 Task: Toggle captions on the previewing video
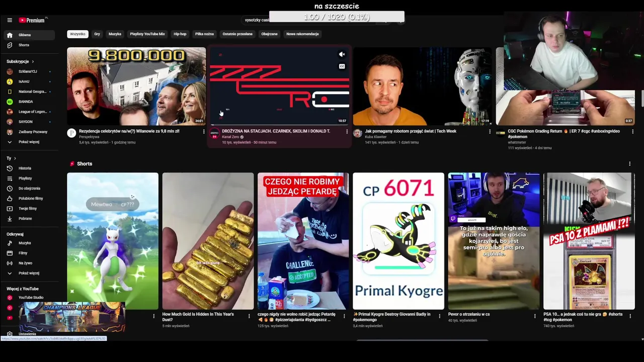coord(342,66)
